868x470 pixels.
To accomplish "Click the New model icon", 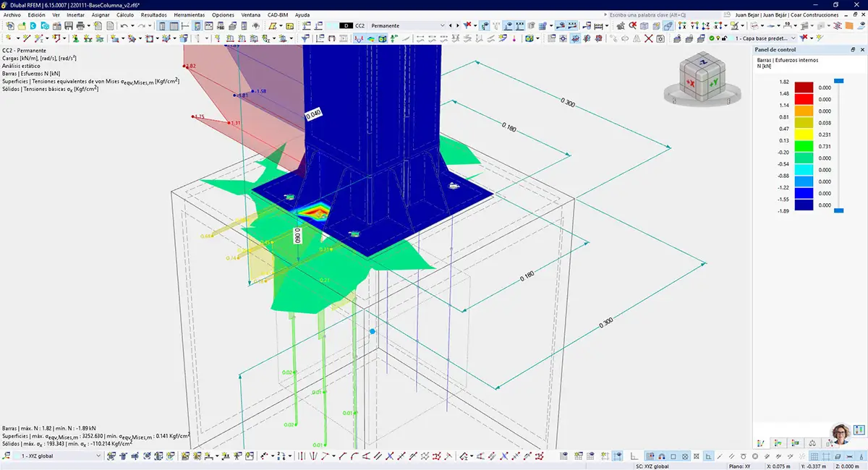I will pos(10,26).
